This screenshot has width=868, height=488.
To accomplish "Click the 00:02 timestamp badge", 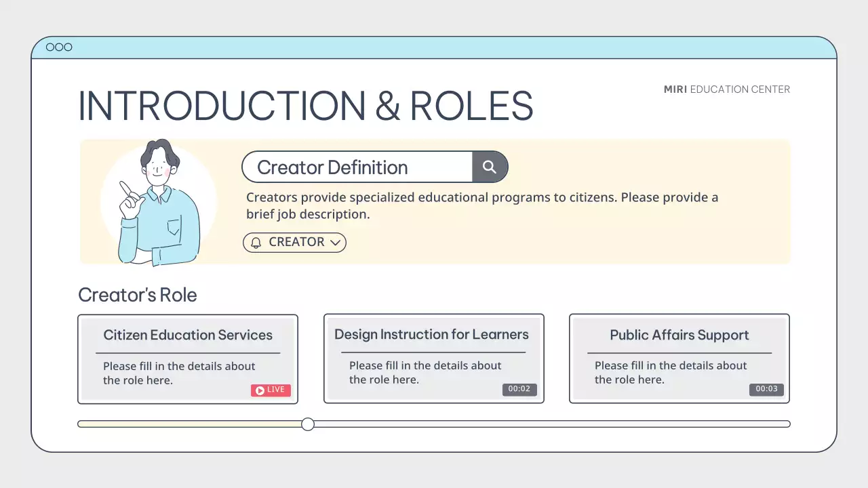I will tap(519, 389).
